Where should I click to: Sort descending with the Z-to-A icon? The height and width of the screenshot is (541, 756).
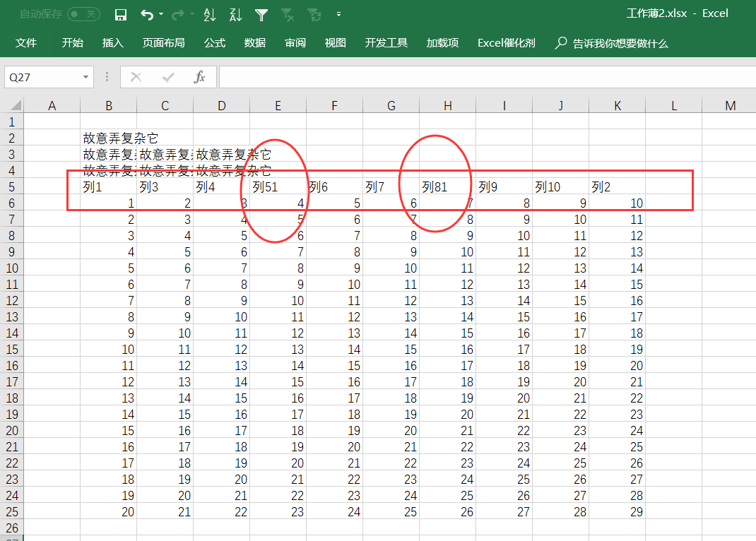[x=235, y=15]
